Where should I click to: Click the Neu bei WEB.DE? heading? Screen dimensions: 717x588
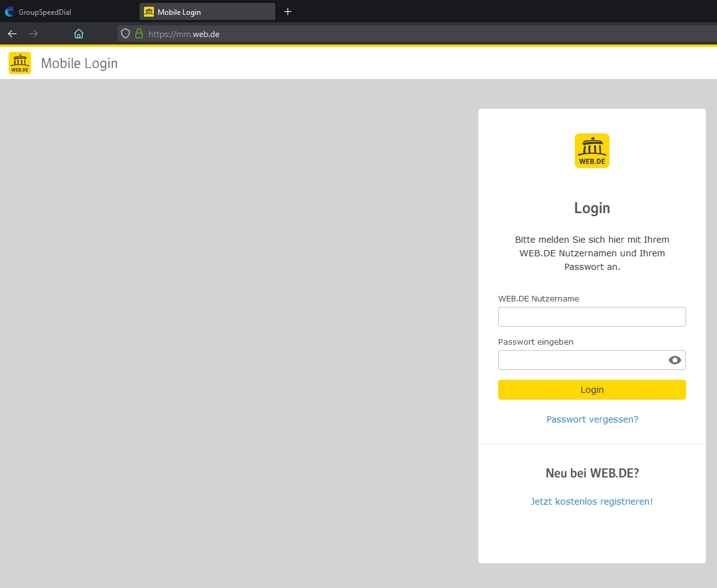[592, 473]
